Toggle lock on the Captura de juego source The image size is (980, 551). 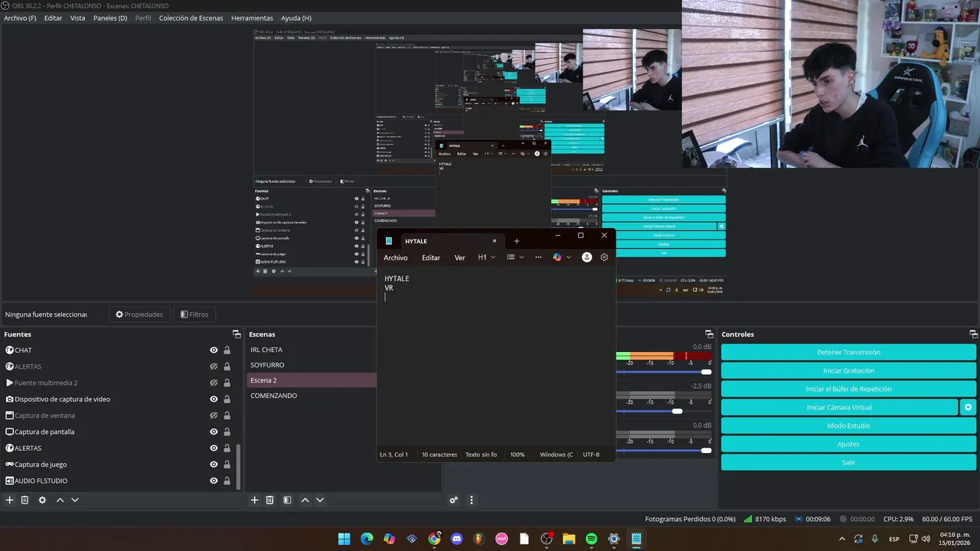point(227,465)
